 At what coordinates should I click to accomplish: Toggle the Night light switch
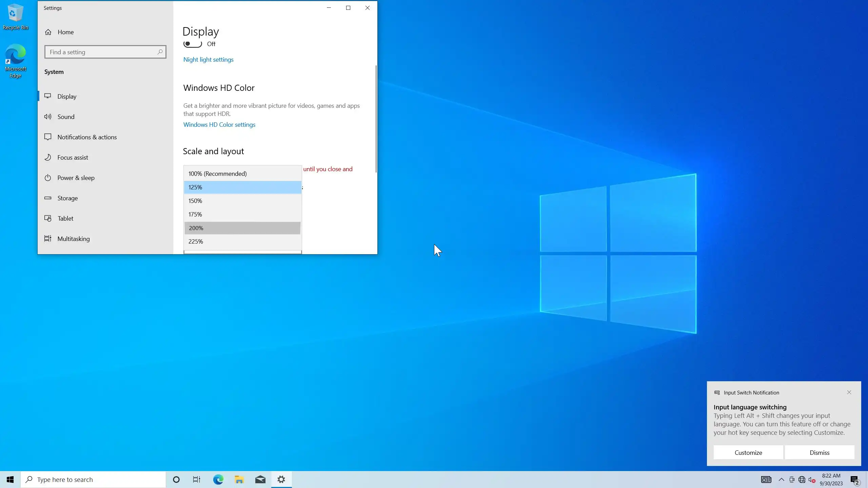pyautogui.click(x=193, y=44)
